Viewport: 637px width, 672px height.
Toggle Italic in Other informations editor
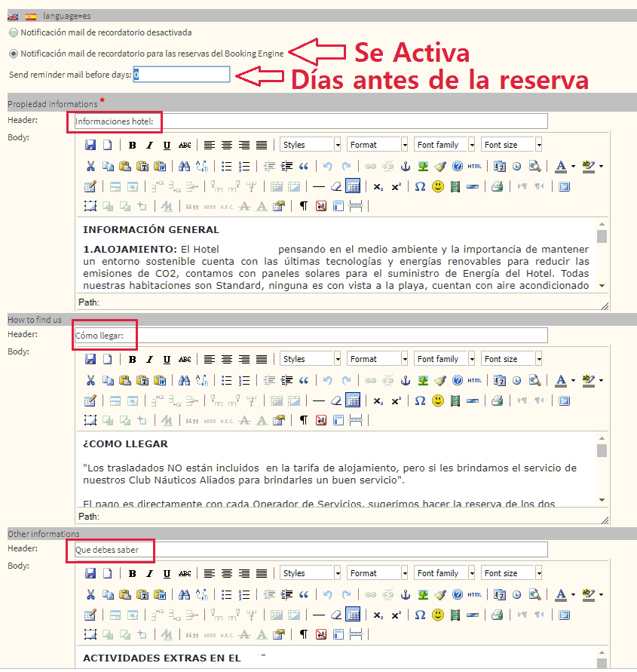pos(149,574)
